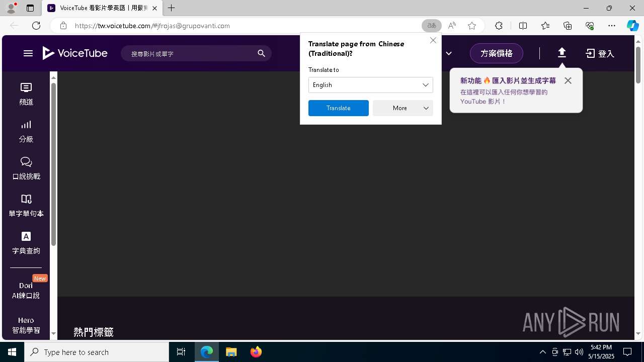644x362 pixels.
Task: Click the search magnifier icon
Action: tap(261, 53)
